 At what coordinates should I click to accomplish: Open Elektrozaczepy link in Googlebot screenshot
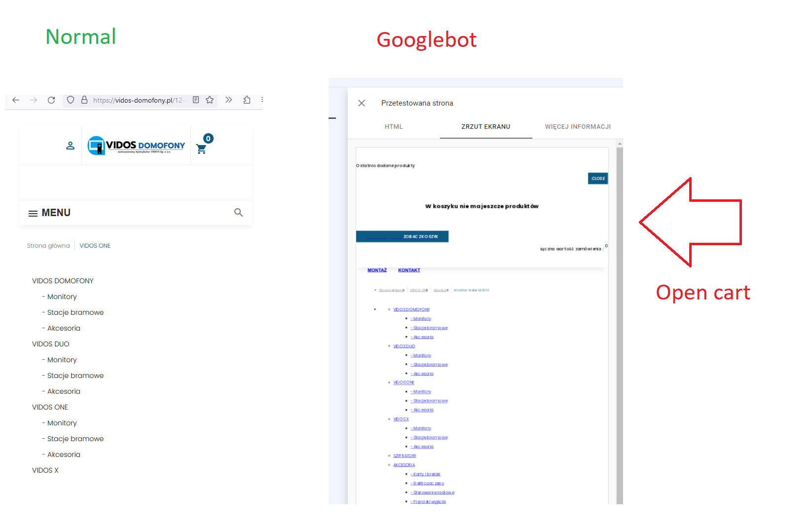click(428, 484)
